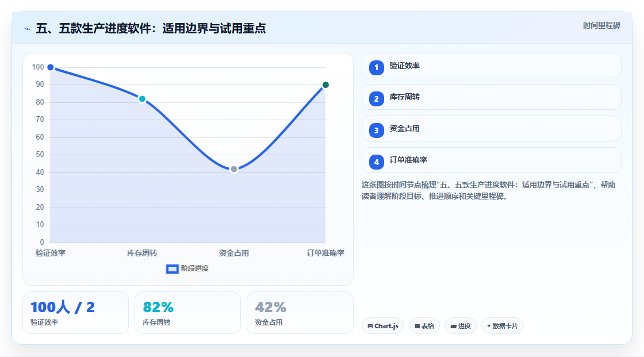Screen dimensions: 644x357
Task: Open the 订单准确率 milestone row
Action: coord(491,160)
